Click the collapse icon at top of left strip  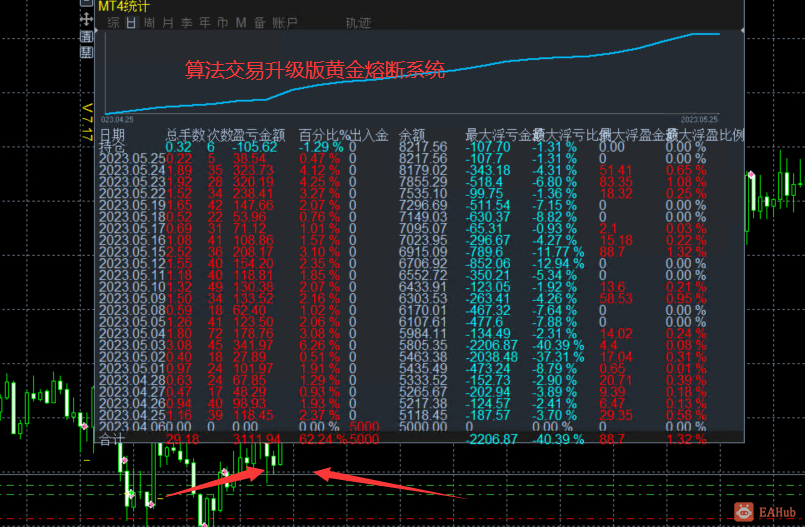pyautogui.click(x=86, y=3)
